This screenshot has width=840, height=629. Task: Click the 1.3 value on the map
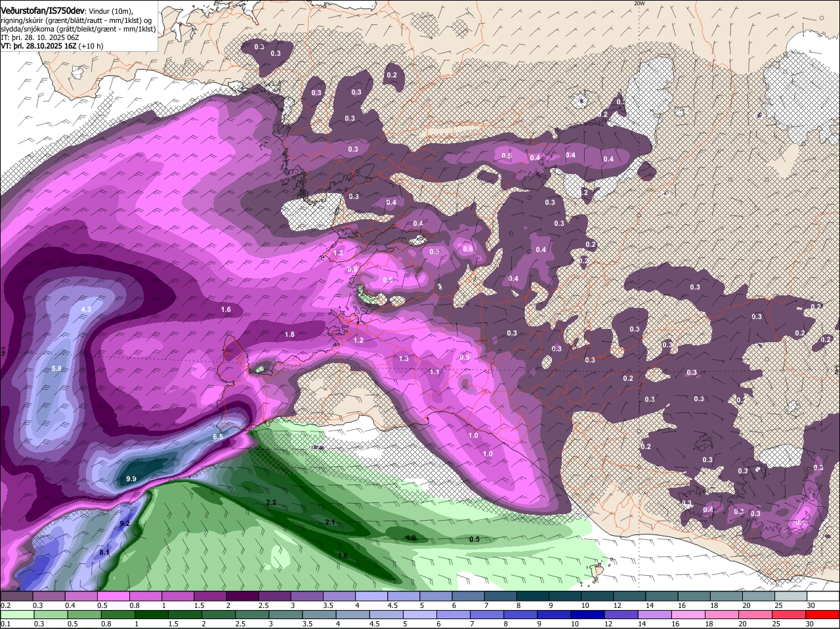coord(404,358)
